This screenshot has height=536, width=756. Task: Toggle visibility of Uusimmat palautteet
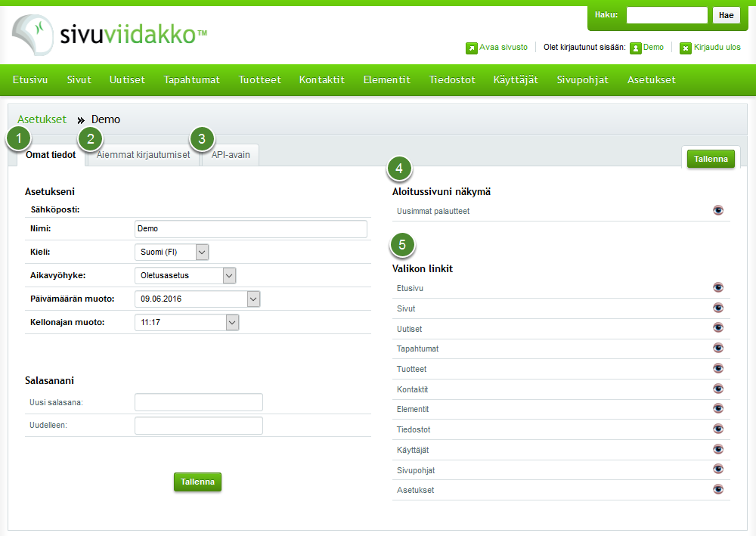click(x=718, y=210)
